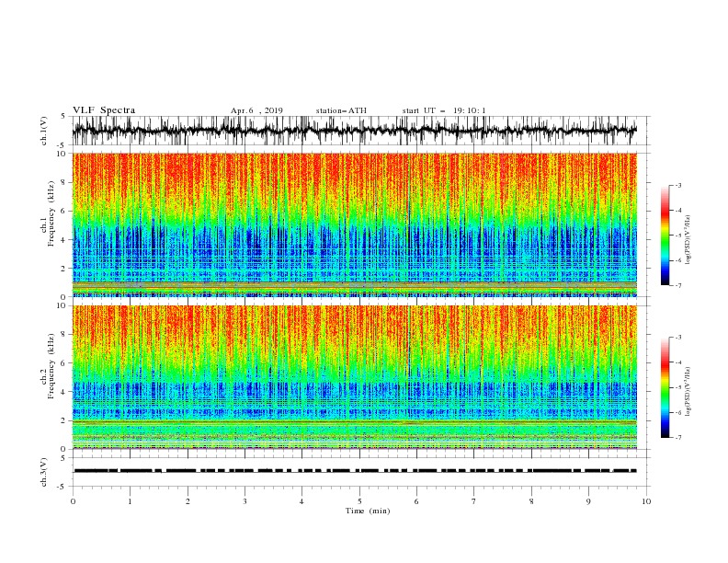Click the "ch.1(V)" waveform axis label
Image resolution: width=728 pixels, height=563 pixels.
pos(44,130)
